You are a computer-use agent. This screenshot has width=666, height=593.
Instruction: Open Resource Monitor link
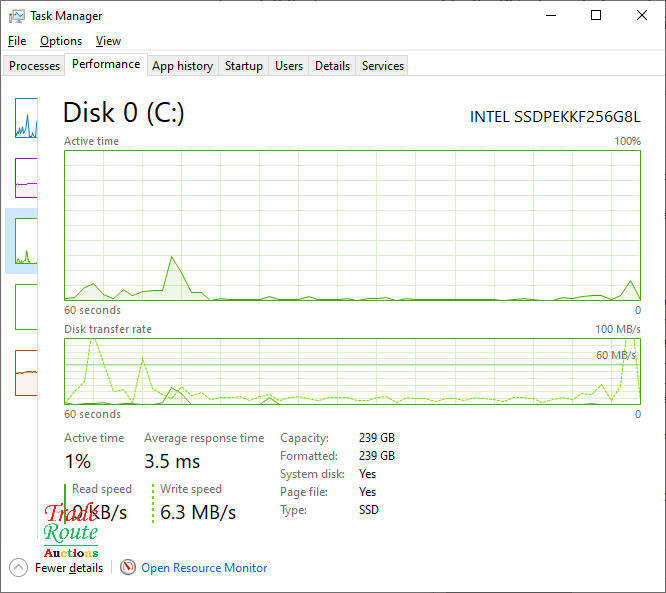click(x=204, y=567)
